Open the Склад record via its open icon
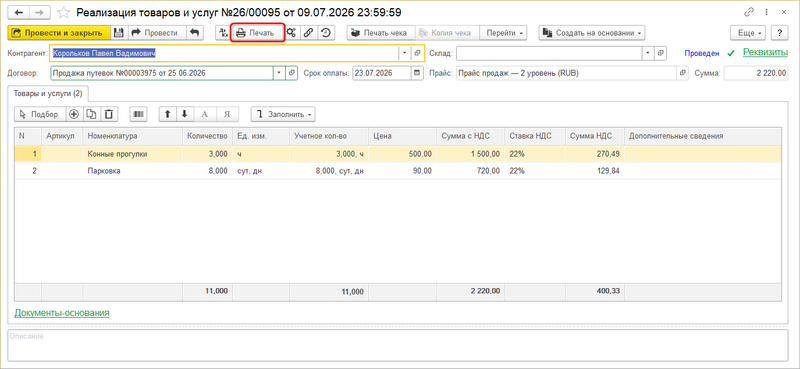The image size is (800, 369). (x=661, y=53)
